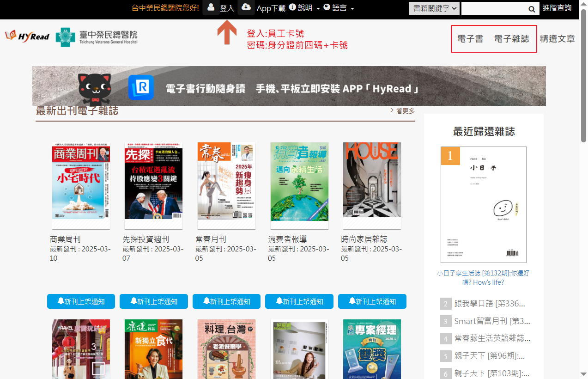Open the 語言 language dropdown
The width and height of the screenshot is (588, 379).
click(339, 8)
